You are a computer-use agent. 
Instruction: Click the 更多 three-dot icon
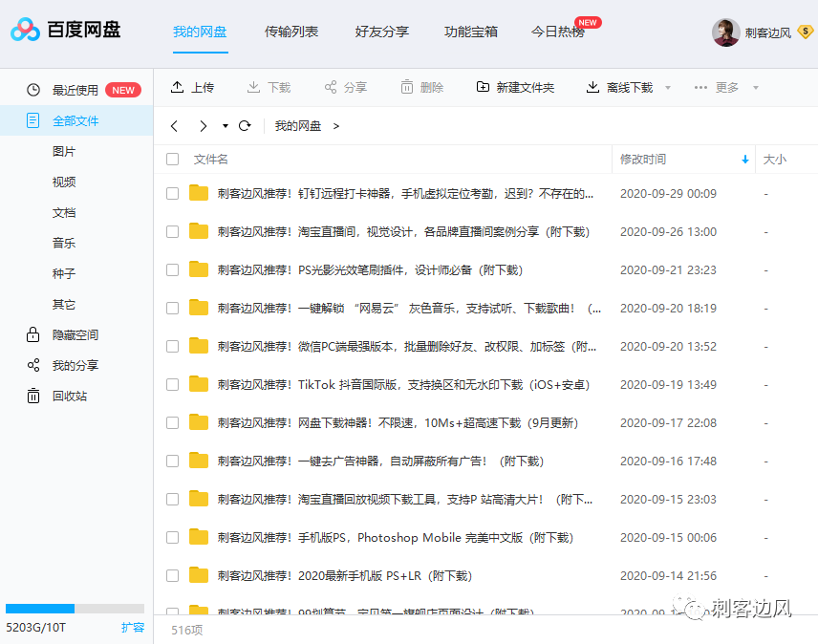(700, 88)
